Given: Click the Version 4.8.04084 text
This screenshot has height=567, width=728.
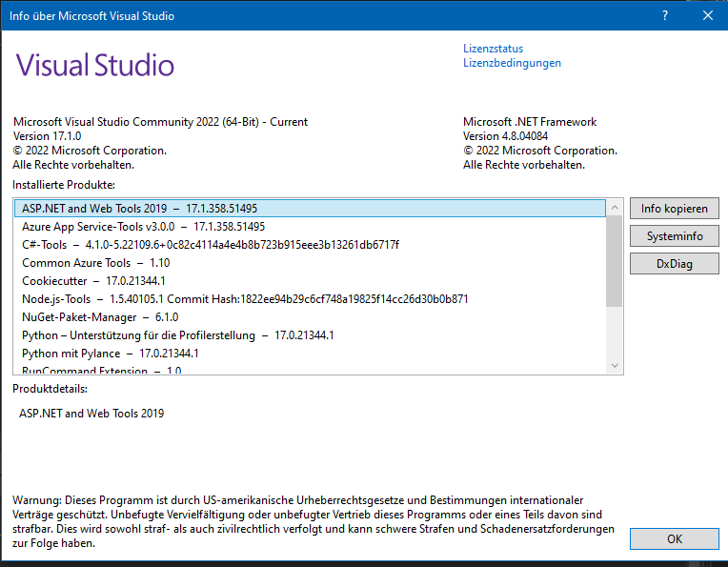Looking at the screenshot, I should click(505, 136).
